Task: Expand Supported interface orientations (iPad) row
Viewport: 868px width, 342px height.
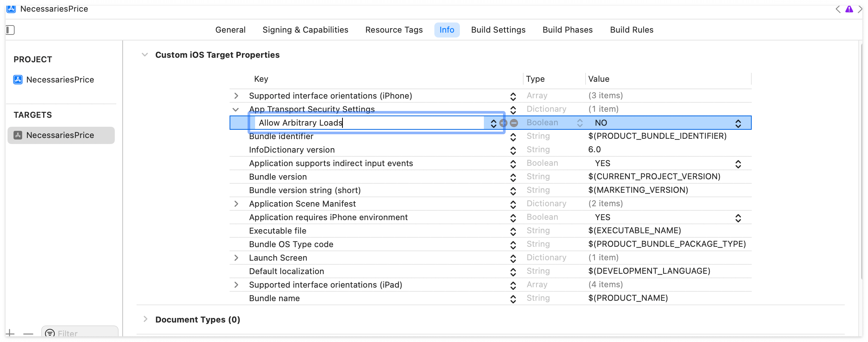Action: pyautogui.click(x=236, y=285)
